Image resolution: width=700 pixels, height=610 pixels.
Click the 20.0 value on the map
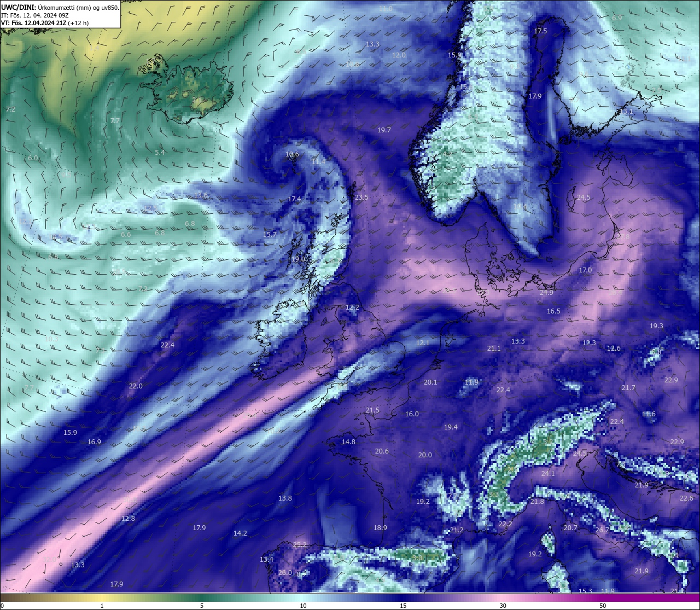click(425, 455)
